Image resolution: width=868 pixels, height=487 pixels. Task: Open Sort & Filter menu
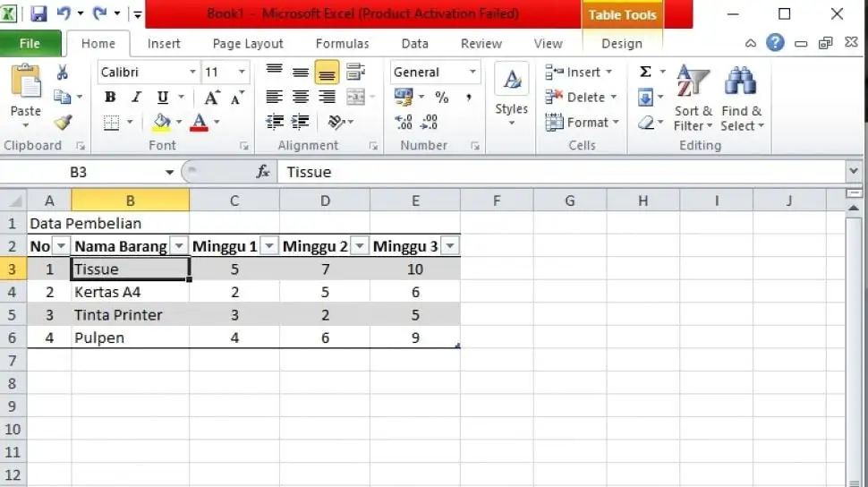(693, 98)
